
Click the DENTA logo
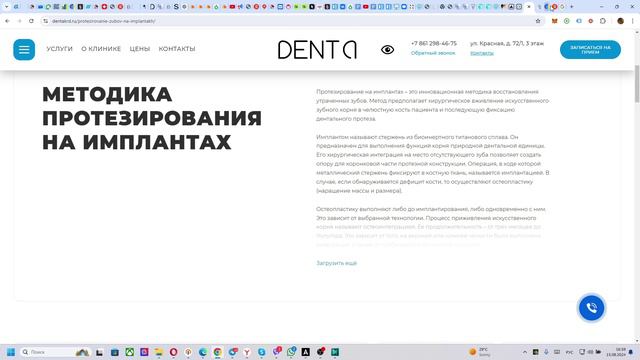[317, 50]
